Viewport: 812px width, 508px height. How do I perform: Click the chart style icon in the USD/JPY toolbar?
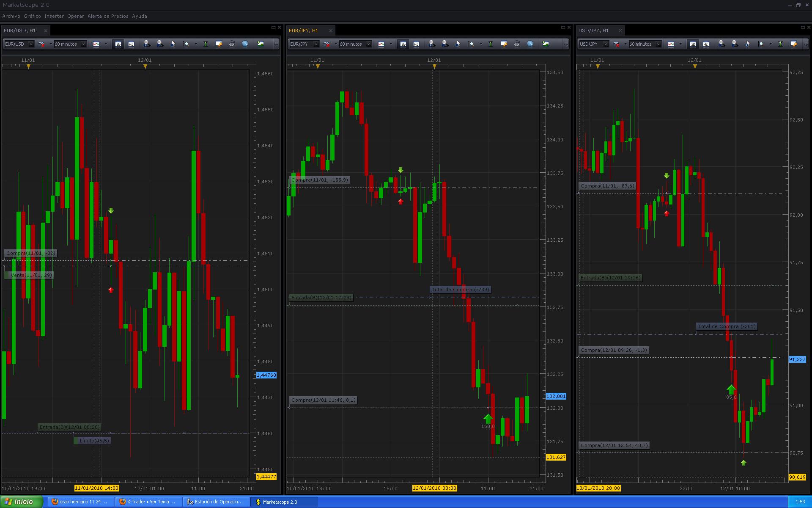click(671, 44)
